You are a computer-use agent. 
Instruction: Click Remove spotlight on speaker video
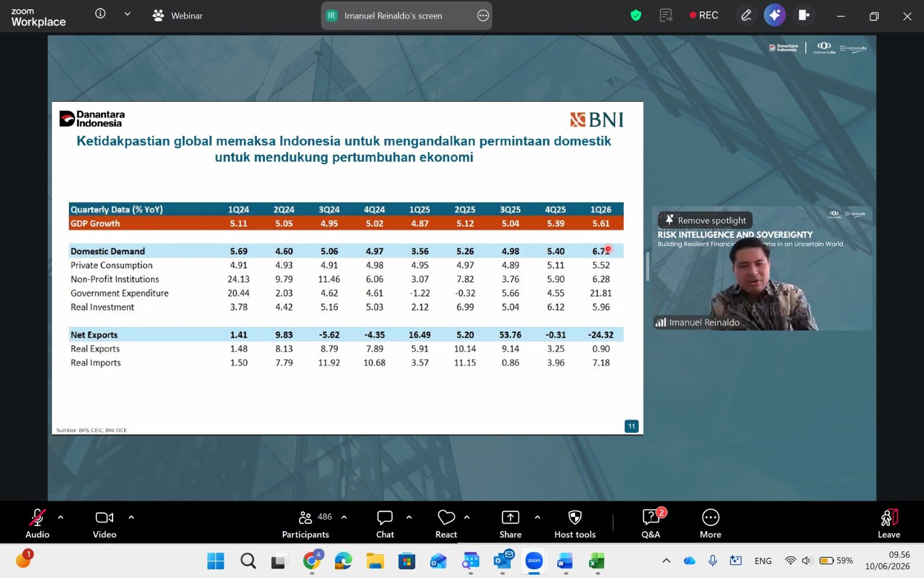(x=705, y=220)
